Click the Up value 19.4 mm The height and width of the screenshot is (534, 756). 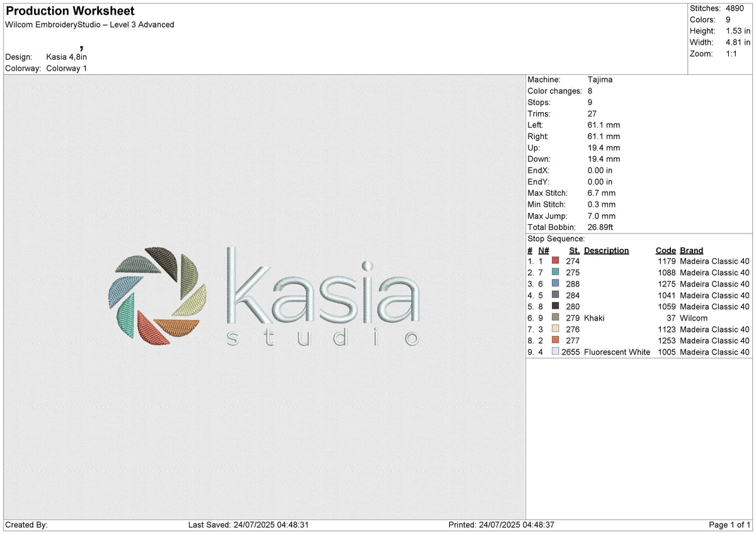click(604, 147)
